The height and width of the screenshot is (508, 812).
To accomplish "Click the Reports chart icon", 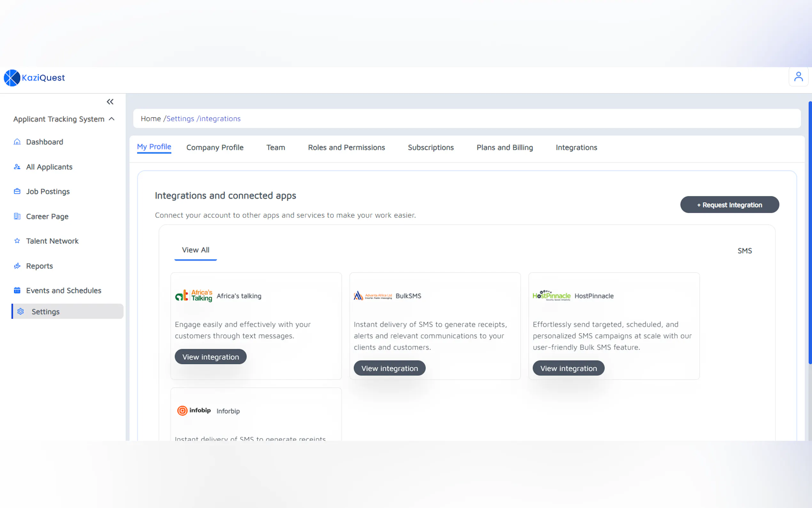I will 17,266.
